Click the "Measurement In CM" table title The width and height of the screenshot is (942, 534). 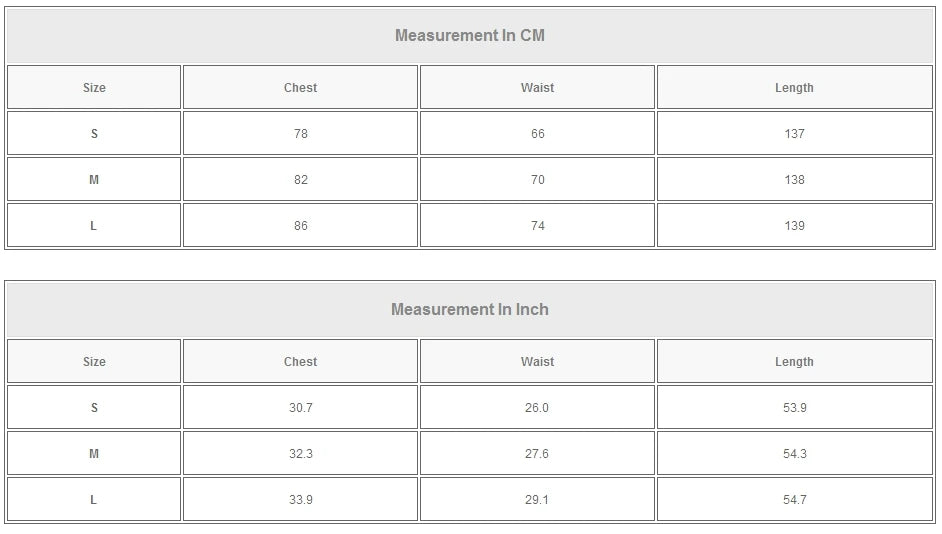point(470,36)
